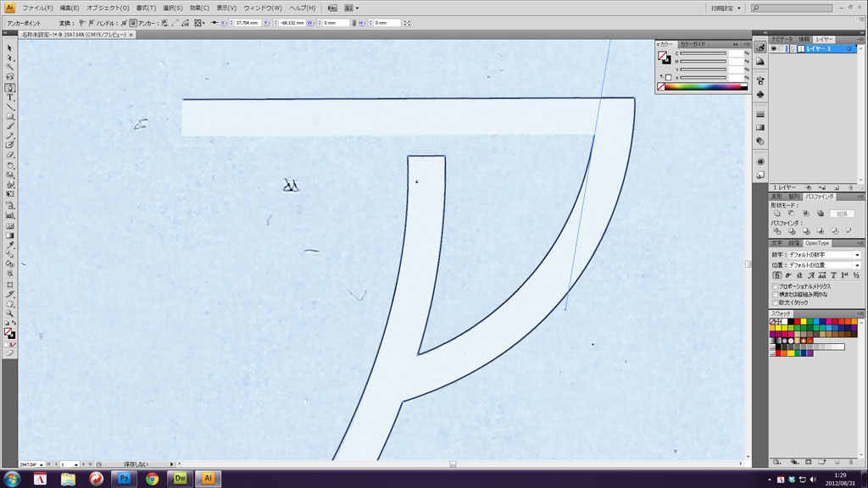Open Photoshop from the Windows taskbar
This screenshot has width=868, height=488.
coord(124,479)
